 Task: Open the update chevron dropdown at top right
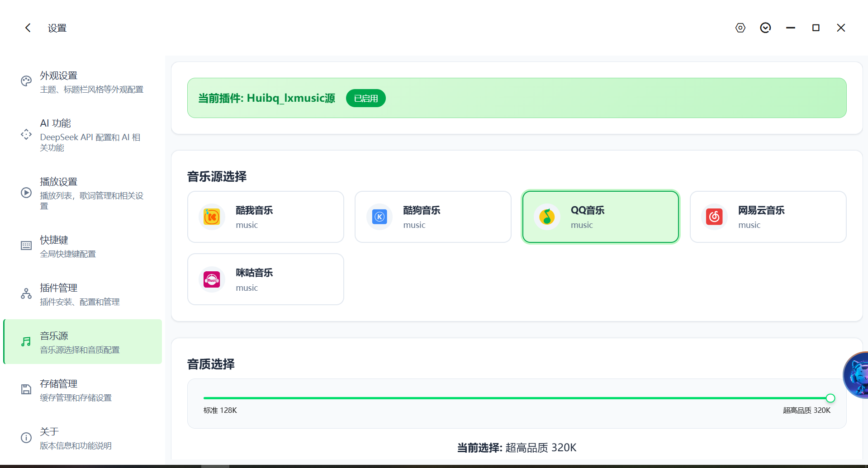765,28
